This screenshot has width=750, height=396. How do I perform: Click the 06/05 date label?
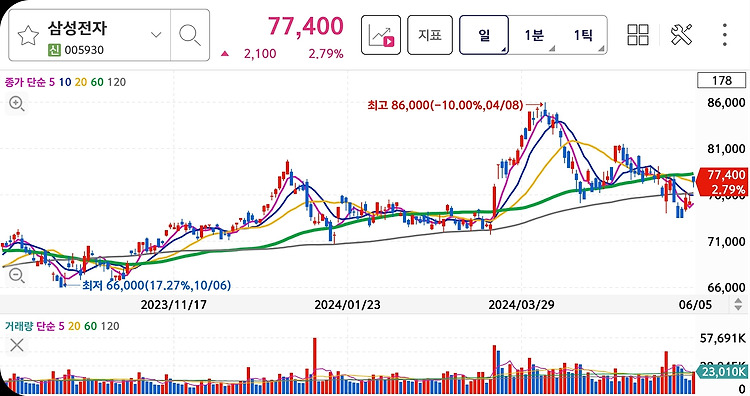point(695,305)
